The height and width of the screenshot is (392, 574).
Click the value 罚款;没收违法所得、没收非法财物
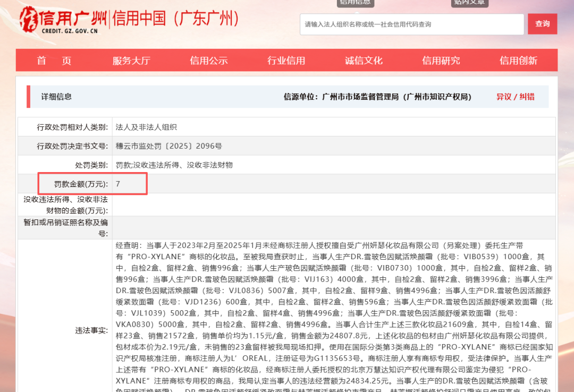pos(174,165)
